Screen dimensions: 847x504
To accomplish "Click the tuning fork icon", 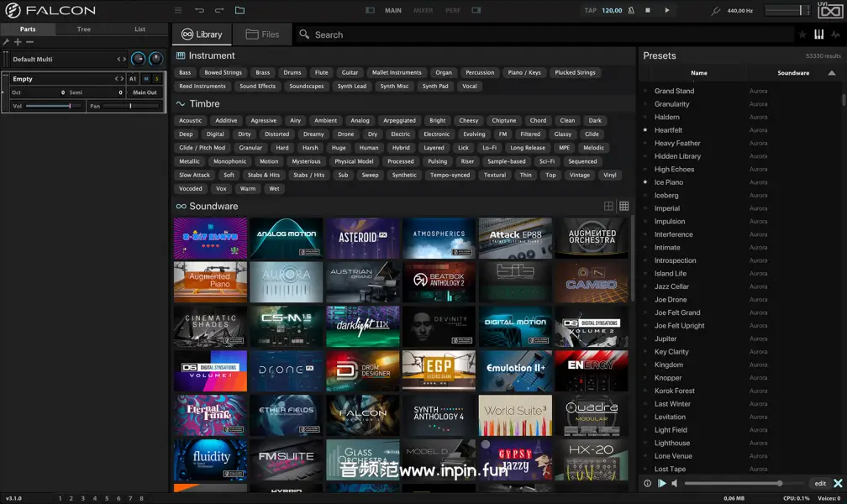I will (716, 11).
